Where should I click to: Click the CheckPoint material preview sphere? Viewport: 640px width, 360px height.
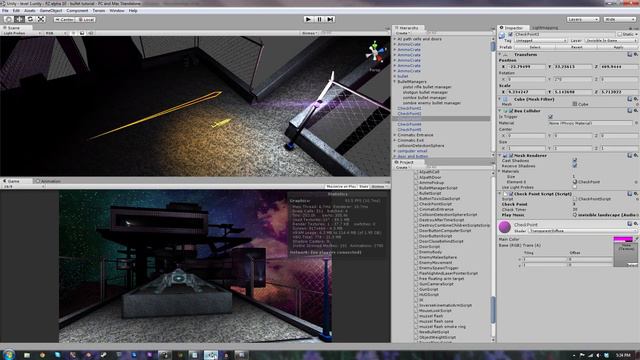point(505,227)
